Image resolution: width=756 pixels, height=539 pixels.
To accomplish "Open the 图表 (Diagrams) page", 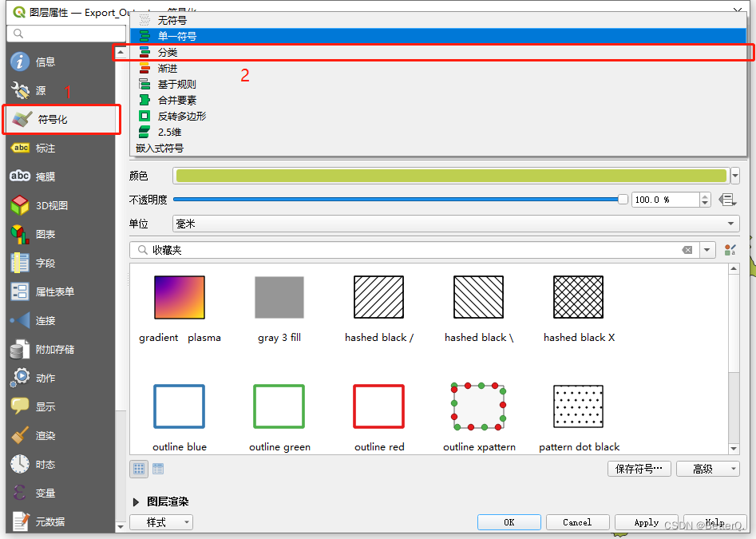I will (60, 234).
